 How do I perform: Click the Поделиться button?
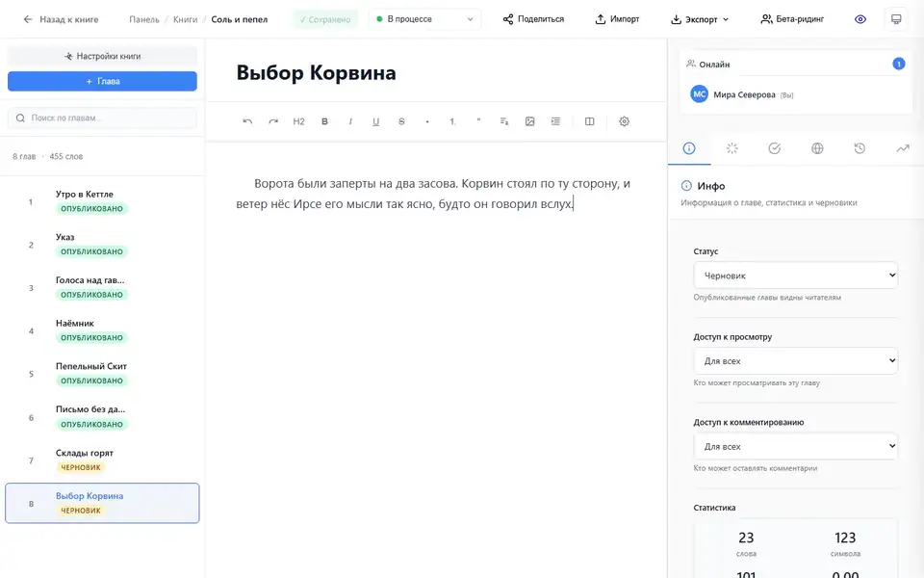(533, 19)
